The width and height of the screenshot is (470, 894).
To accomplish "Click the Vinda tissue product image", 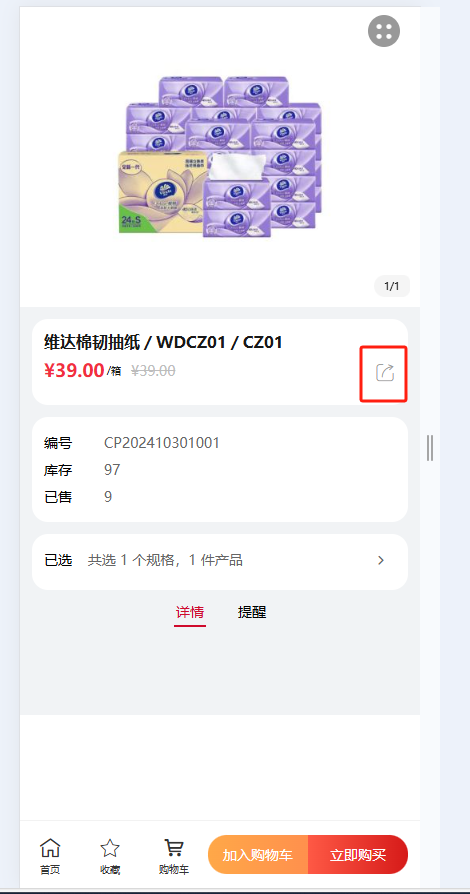I will point(220,156).
